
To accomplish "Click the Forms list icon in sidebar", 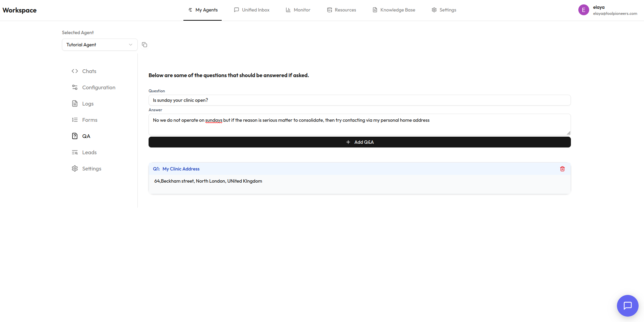I will [75, 120].
